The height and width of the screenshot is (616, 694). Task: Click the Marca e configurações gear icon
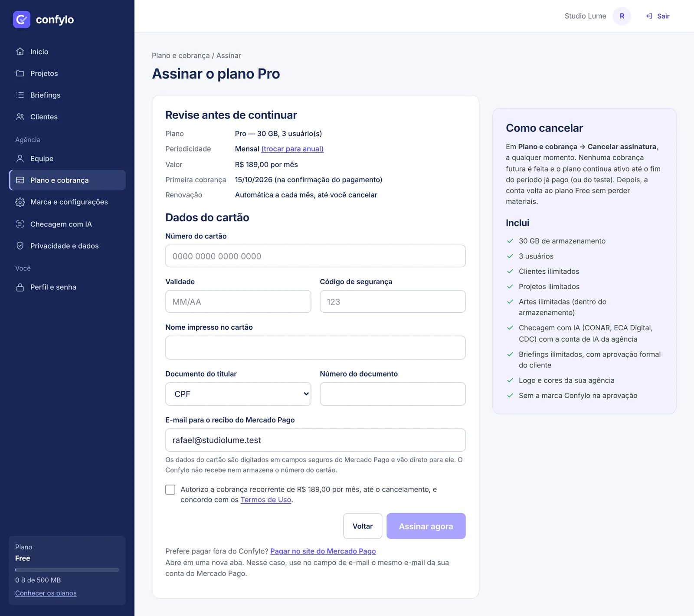tap(20, 202)
